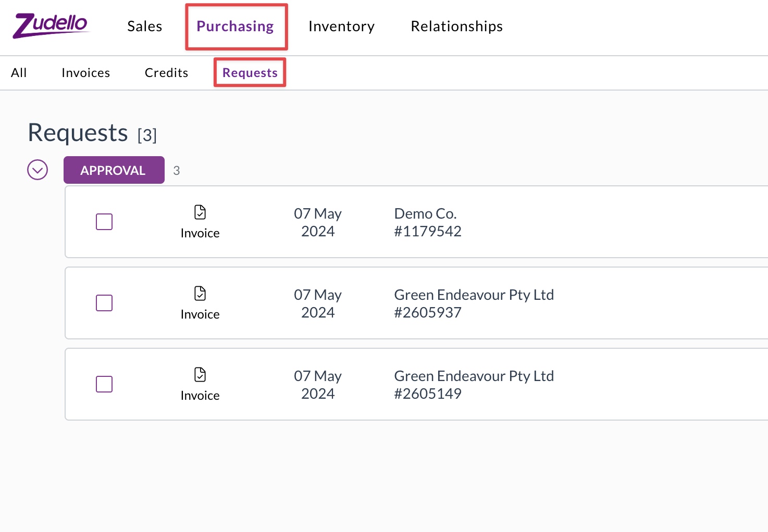The width and height of the screenshot is (768, 532).
Task: Click the purple APPROVAL status button
Action: 114,170
